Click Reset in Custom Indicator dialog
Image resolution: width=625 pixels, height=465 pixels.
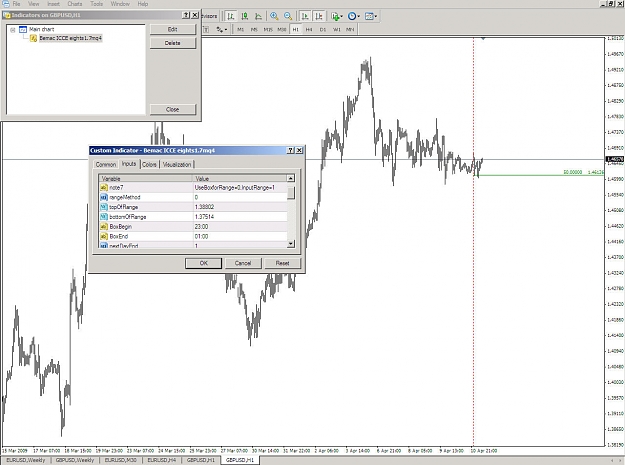(x=282, y=263)
